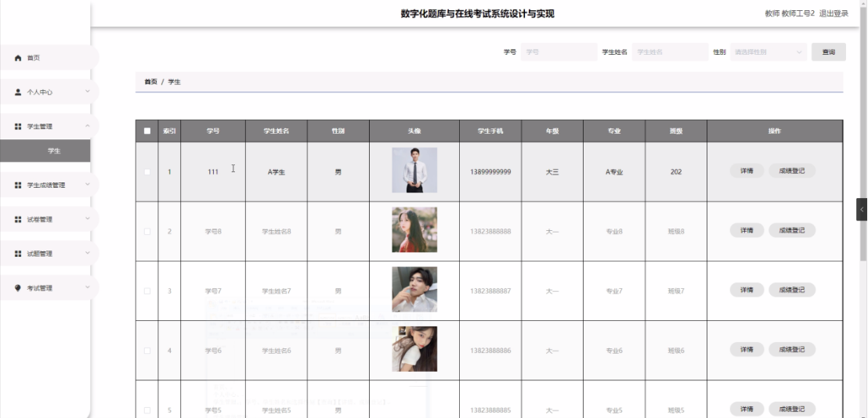Click 成绩登记 for 学生姓名7 row

tap(791, 290)
